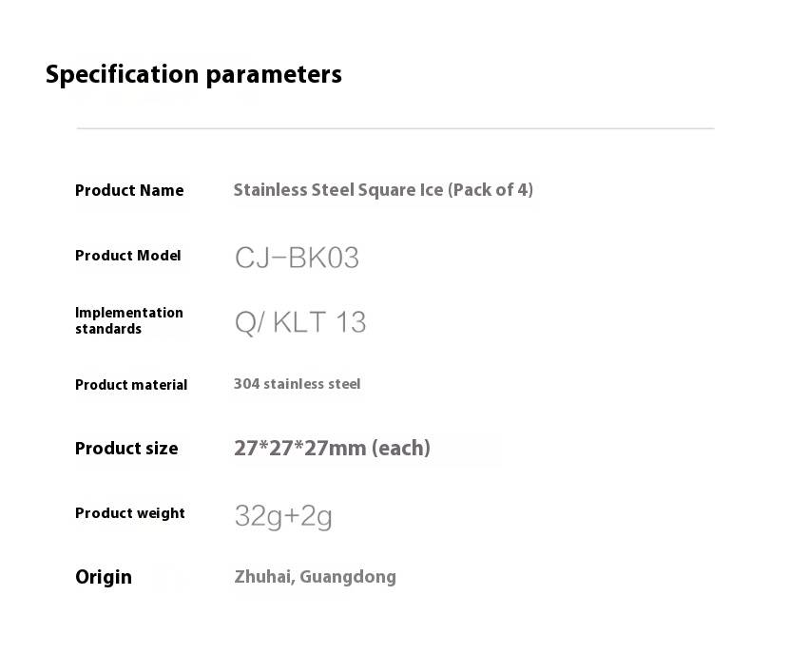Click the Product size label
Screen dimensions: 808x672
point(126,449)
